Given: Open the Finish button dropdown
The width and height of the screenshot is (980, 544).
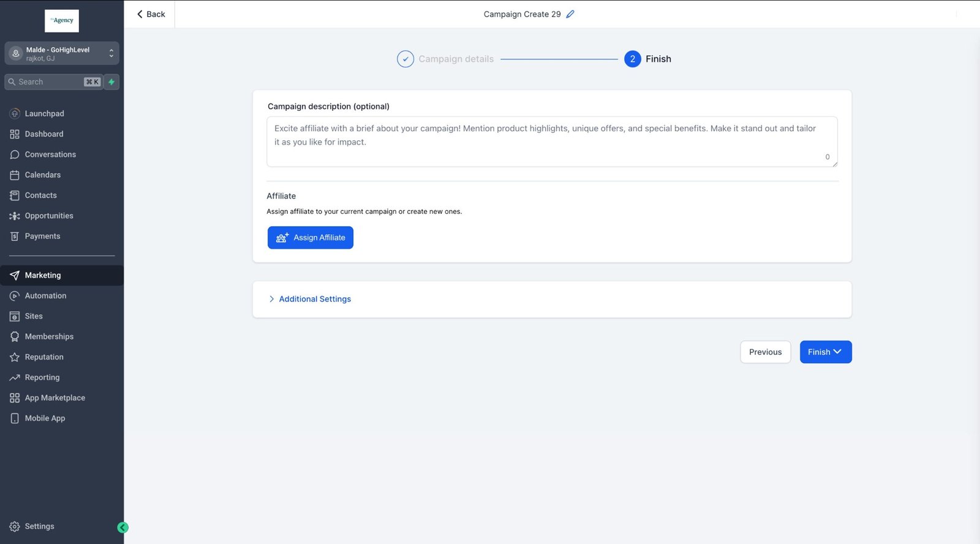Looking at the screenshot, I should pos(837,352).
